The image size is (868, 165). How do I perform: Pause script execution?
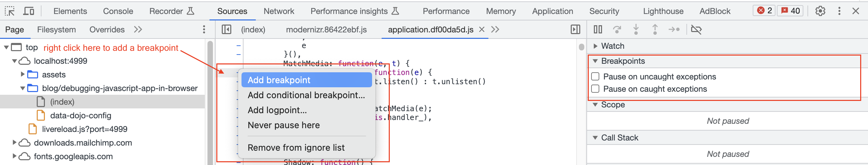(598, 30)
